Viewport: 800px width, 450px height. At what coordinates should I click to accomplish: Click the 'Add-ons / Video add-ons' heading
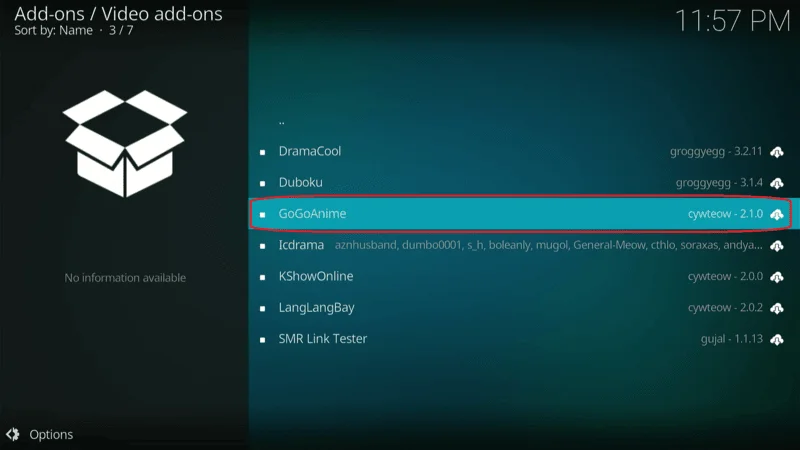tap(118, 14)
